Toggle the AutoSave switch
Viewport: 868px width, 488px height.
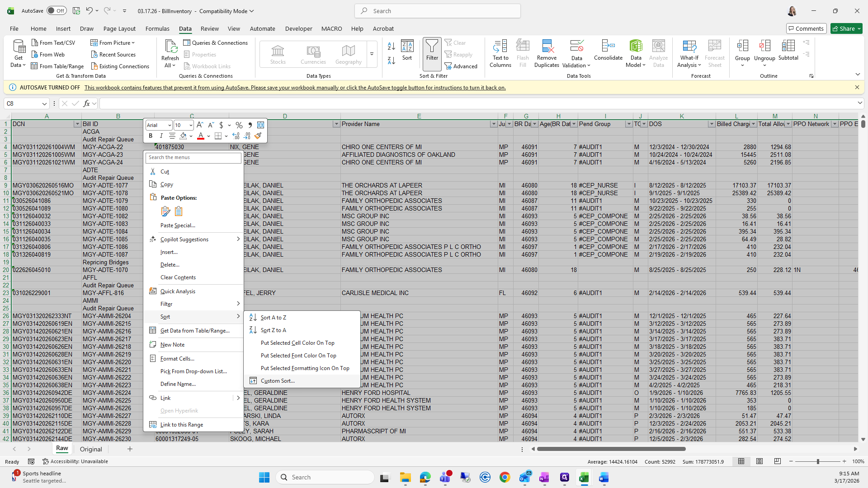point(57,11)
